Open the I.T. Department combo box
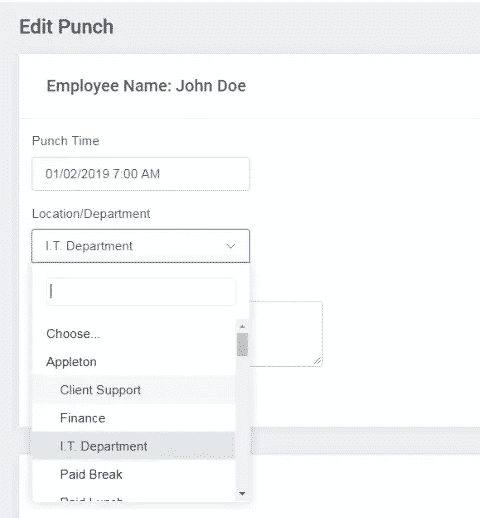Screen dimensions: 480x518 pyautogui.click(x=140, y=246)
